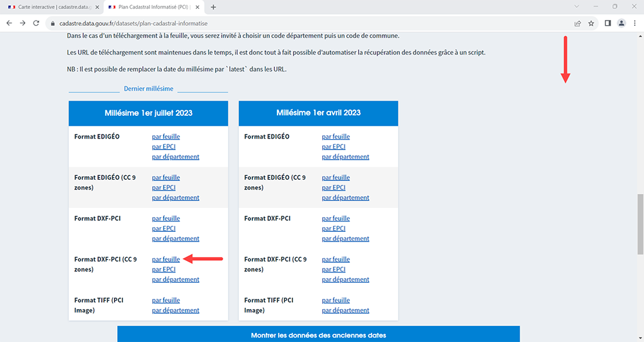Open a new tab with plus icon
This screenshot has height=342, width=644.
(213, 7)
